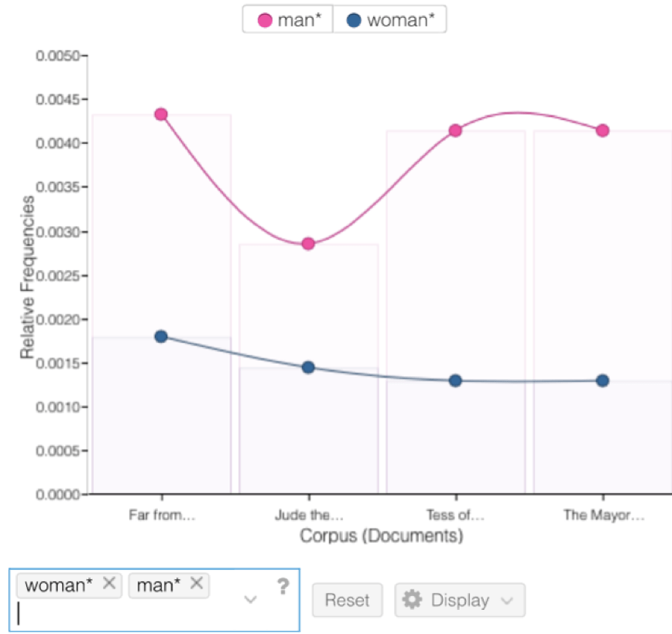
Task: Toggle the woman* legend series
Action: (x=389, y=20)
